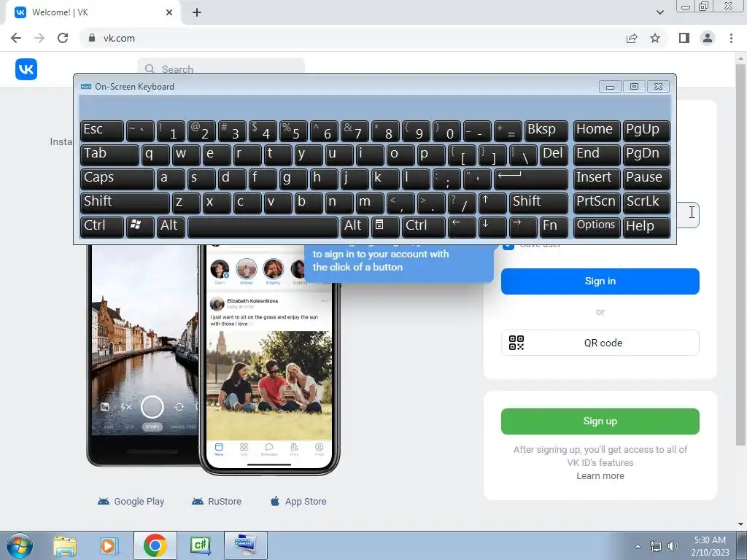
Task: Click Chrome back arrow
Action: click(x=16, y=38)
